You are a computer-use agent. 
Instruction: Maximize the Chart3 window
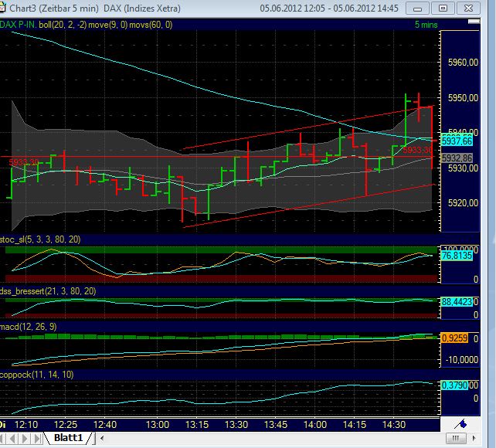pos(443,8)
